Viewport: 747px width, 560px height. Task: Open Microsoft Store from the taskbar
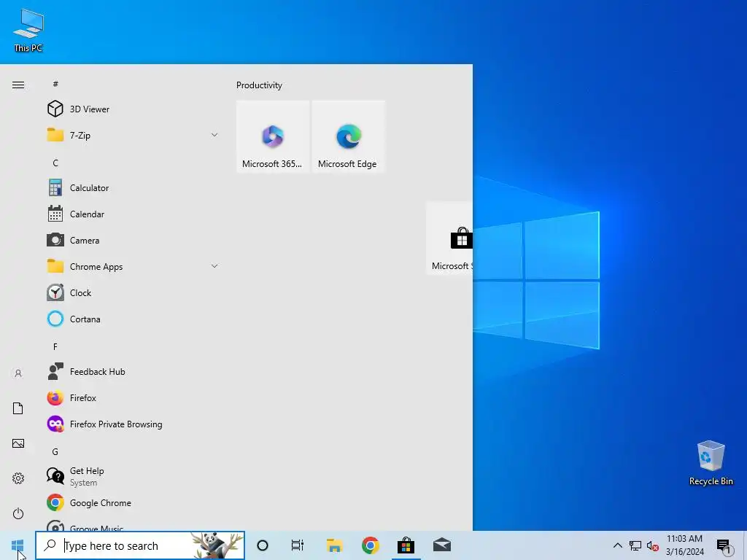[406, 545]
